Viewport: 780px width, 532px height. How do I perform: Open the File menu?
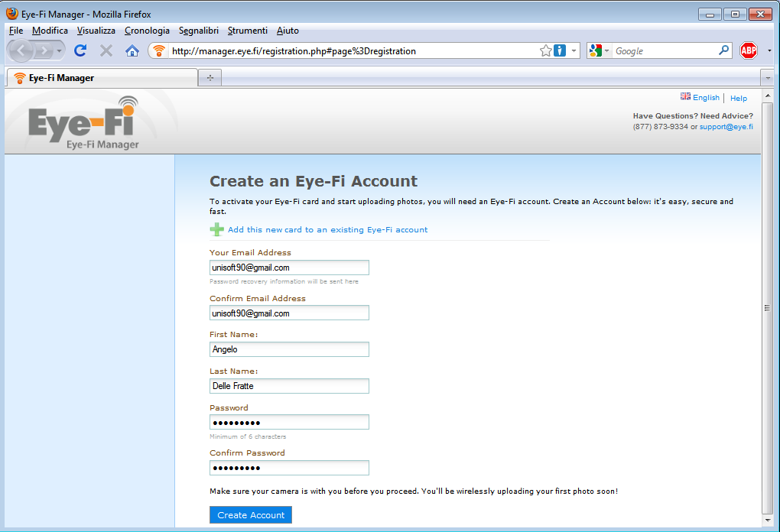16,31
